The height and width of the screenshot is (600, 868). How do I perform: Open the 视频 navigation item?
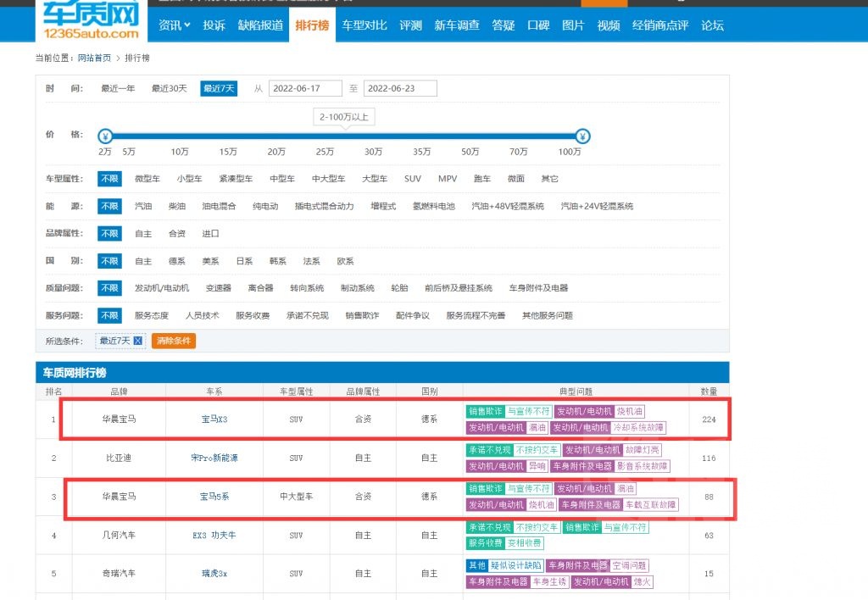pos(609,25)
